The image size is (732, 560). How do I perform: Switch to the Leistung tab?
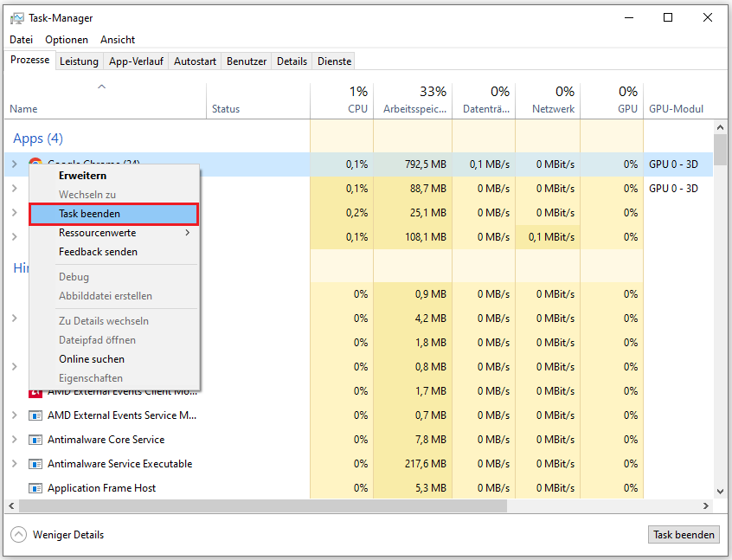(79, 61)
